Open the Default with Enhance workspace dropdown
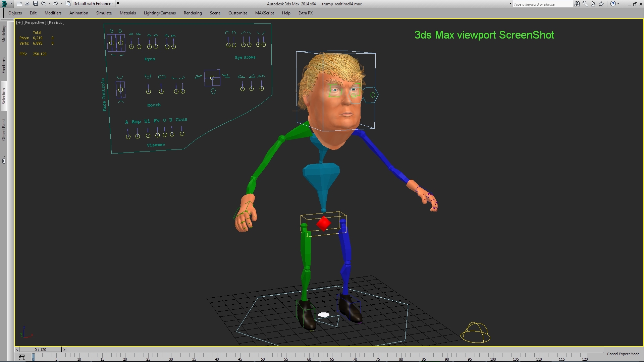The width and height of the screenshot is (644, 362). (x=113, y=4)
